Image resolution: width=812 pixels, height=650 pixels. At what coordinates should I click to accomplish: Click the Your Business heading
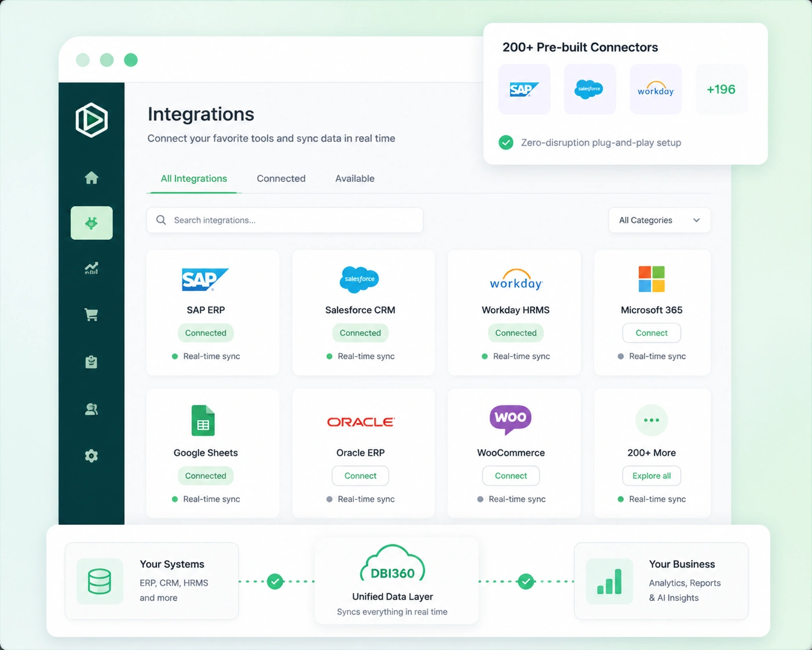682,564
